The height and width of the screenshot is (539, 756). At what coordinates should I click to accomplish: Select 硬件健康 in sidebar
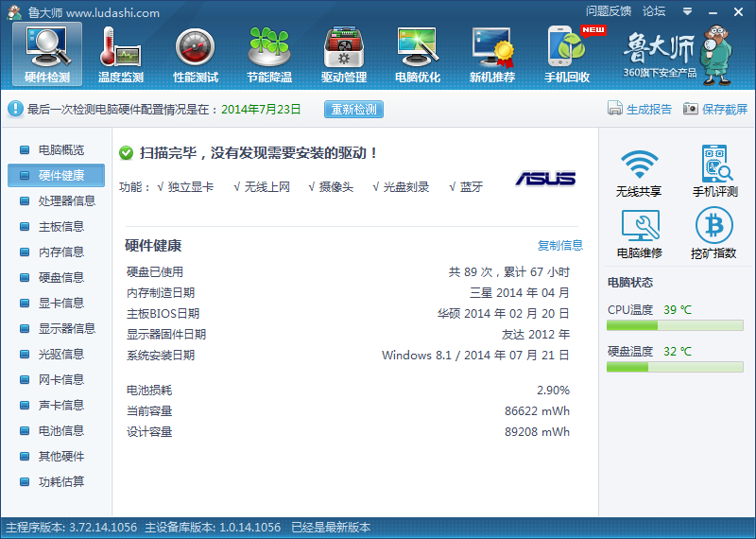tap(56, 175)
